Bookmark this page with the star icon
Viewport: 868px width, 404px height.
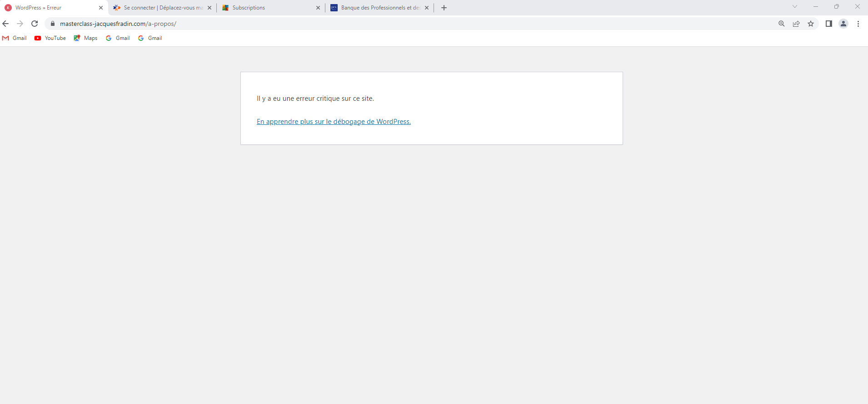[811, 24]
